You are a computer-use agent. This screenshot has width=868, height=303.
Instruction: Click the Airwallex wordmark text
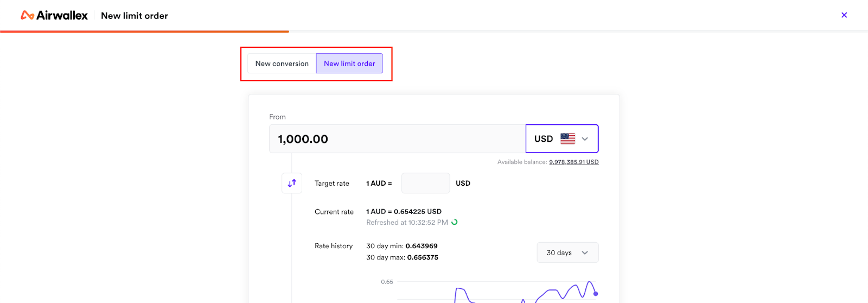[x=62, y=16]
